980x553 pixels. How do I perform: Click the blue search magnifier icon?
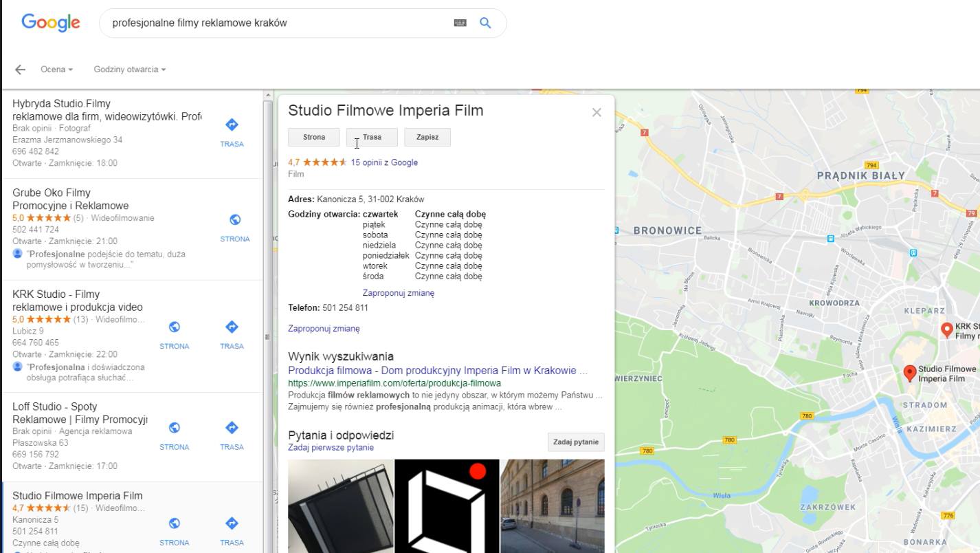[x=485, y=23]
